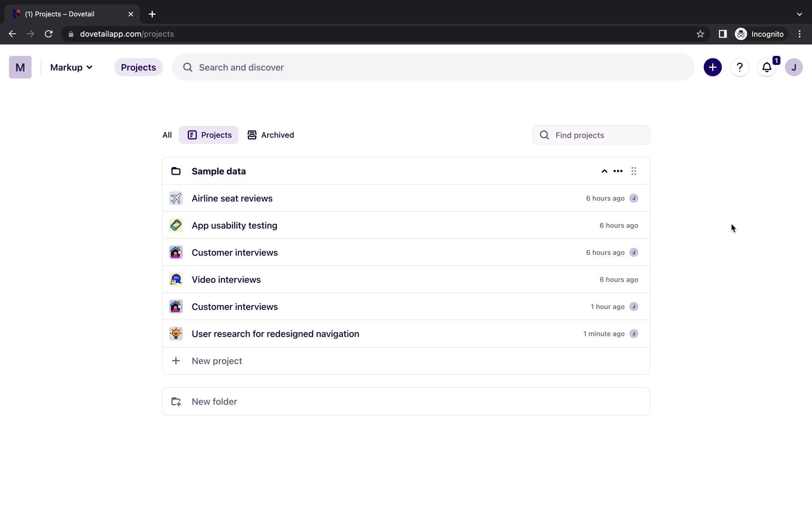Open the Markup workspace dropdown

[x=71, y=67]
